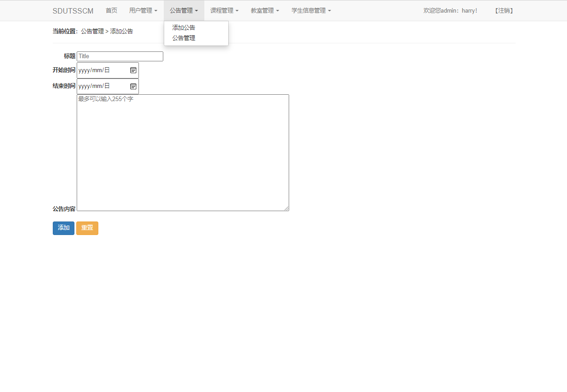The width and height of the screenshot is (567, 392).
Task: Open the start date calendar picker icon
Action: click(133, 70)
